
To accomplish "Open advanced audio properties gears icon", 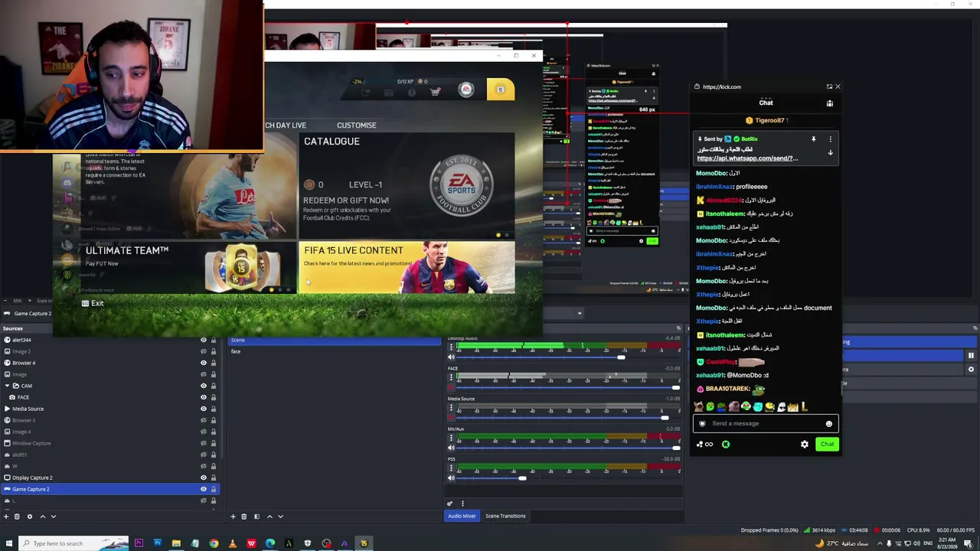I will (x=450, y=504).
